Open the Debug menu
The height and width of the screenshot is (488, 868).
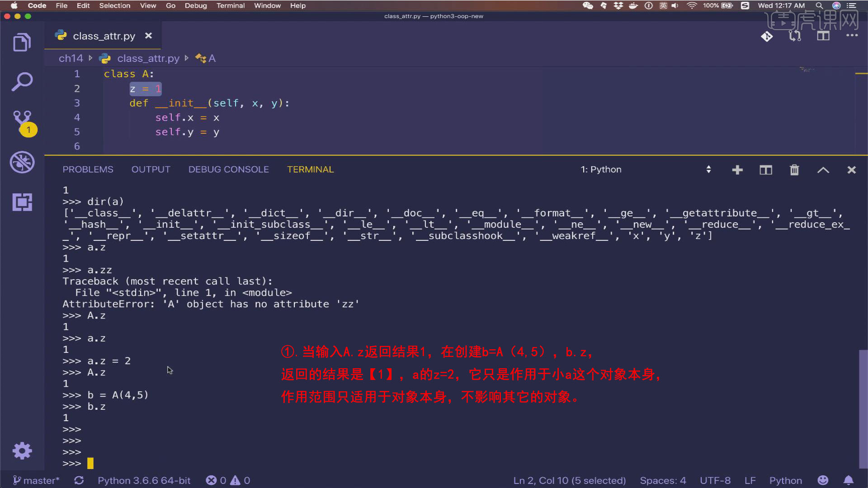195,5
